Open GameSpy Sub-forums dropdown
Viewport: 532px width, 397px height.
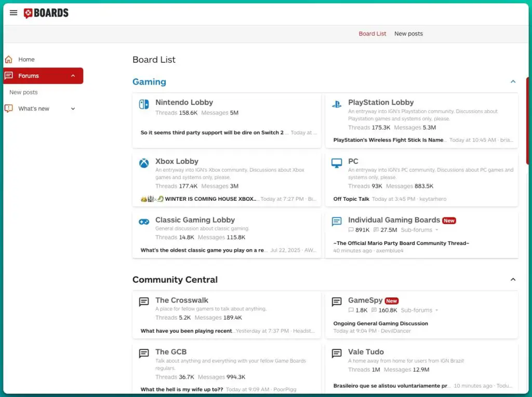(x=419, y=310)
